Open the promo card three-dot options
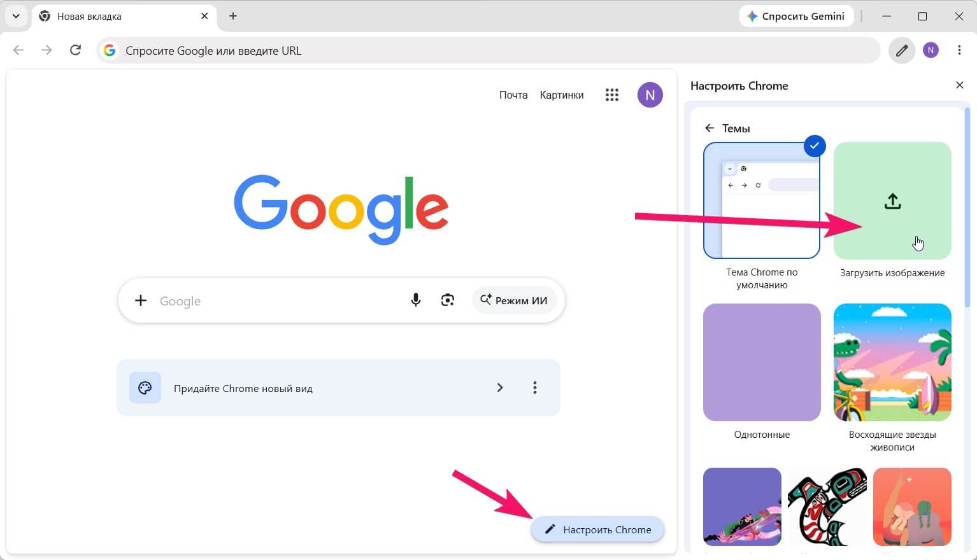The image size is (977, 560). coord(535,388)
